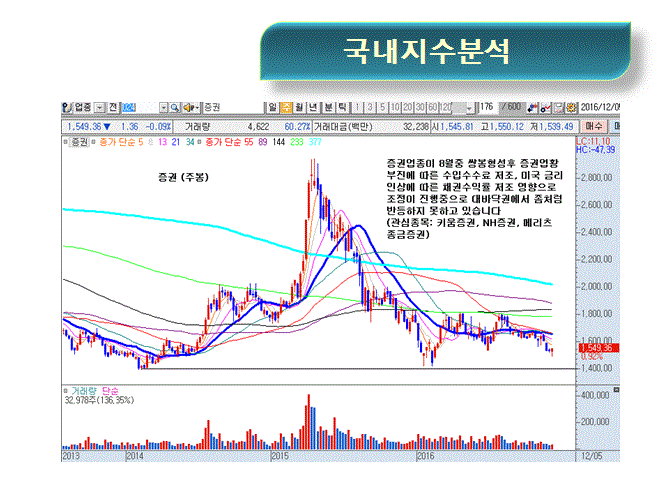The width and height of the screenshot is (668, 498).
Task: Choose the 120 interval button
Action: (445, 107)
